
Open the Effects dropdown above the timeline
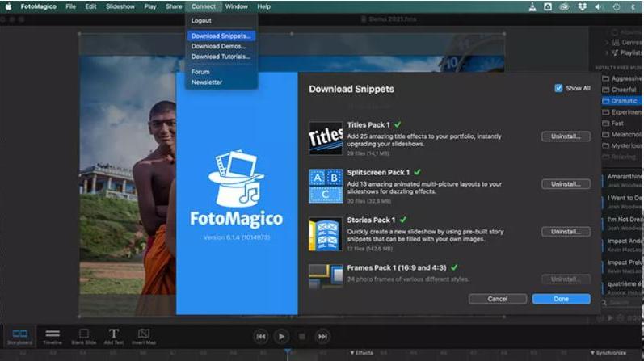point(361,353)
